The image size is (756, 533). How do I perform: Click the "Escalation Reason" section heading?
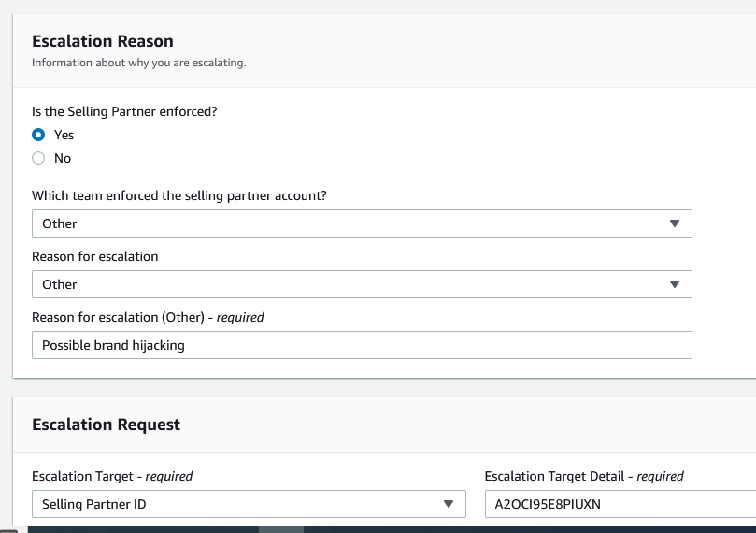103,41
